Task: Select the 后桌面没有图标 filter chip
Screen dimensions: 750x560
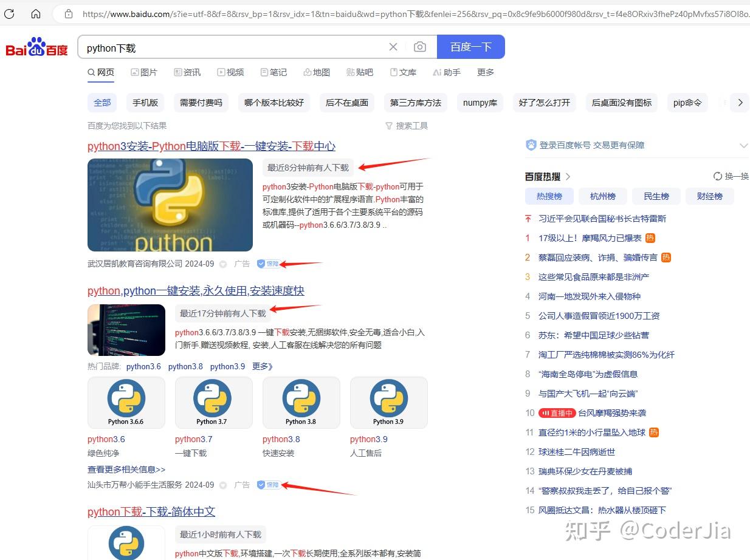Action: [622, 103]
